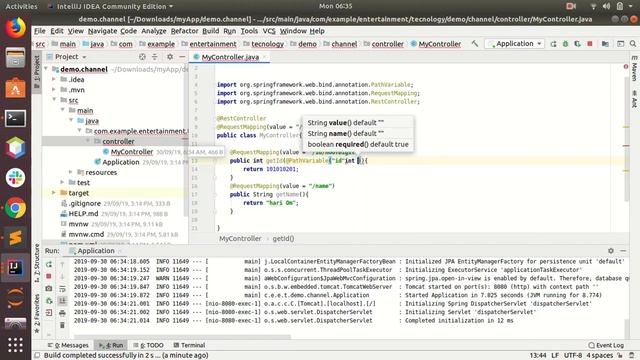Stop the process in Run panel
640x360 pixels.
(49, 276)
